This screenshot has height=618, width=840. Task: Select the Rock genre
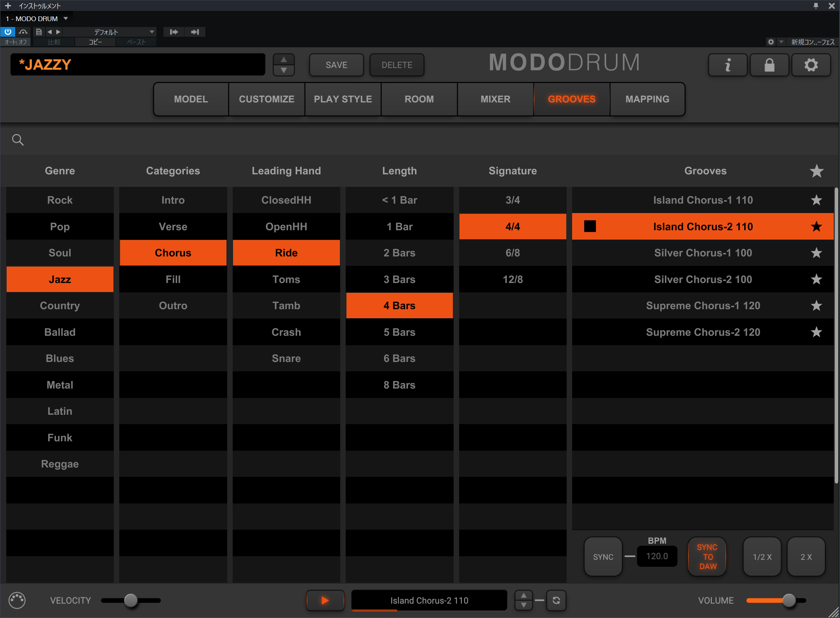(x=60, y=200)
